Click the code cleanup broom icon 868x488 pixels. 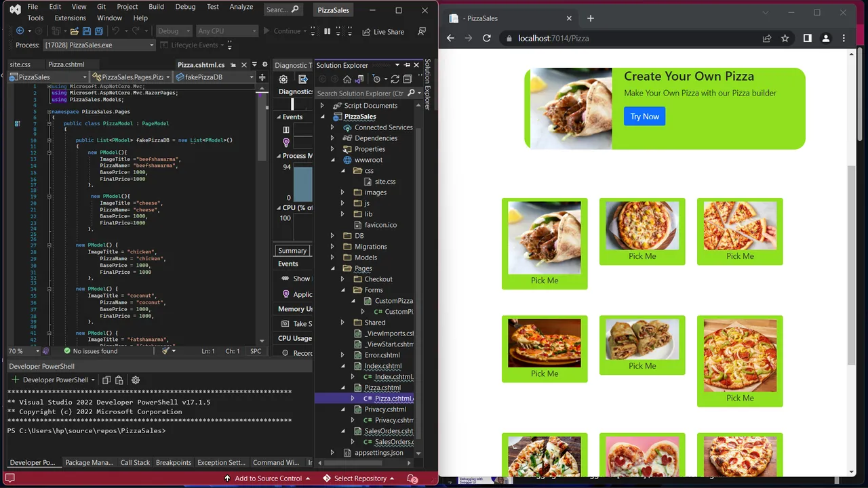(x=165, y=351)
